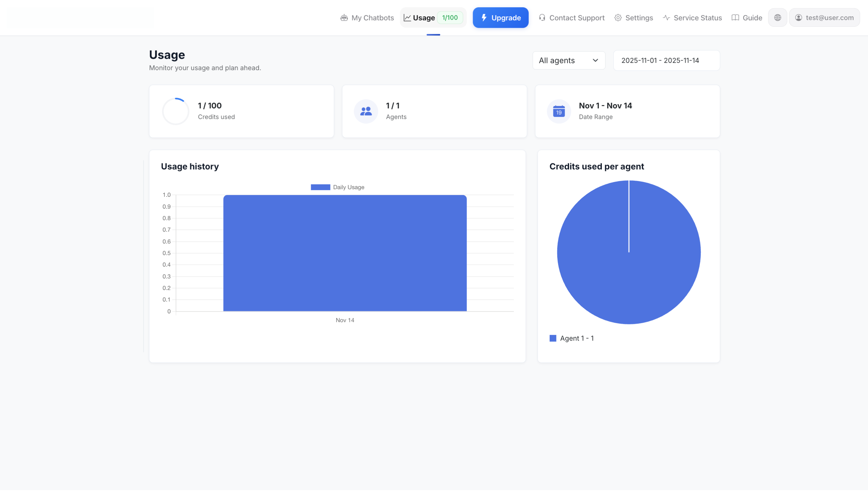Click the Upgrade button
Image resolution: width=868 pixels, height=491 pixels.
coord(500,18)
